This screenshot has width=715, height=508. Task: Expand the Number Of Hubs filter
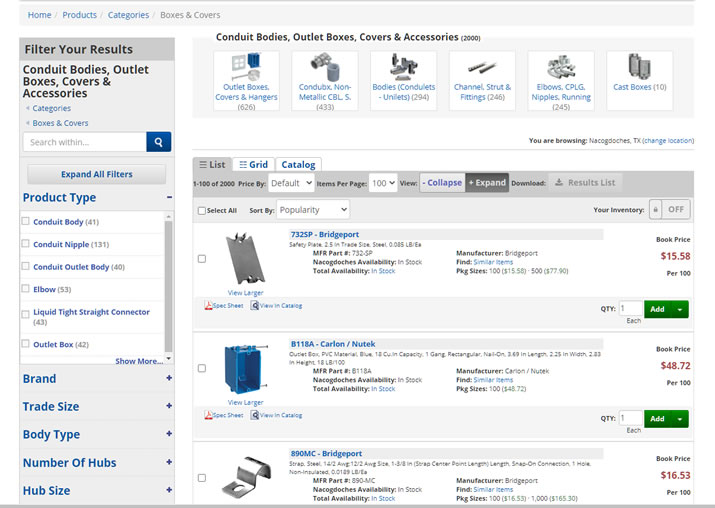click(169, 462)
